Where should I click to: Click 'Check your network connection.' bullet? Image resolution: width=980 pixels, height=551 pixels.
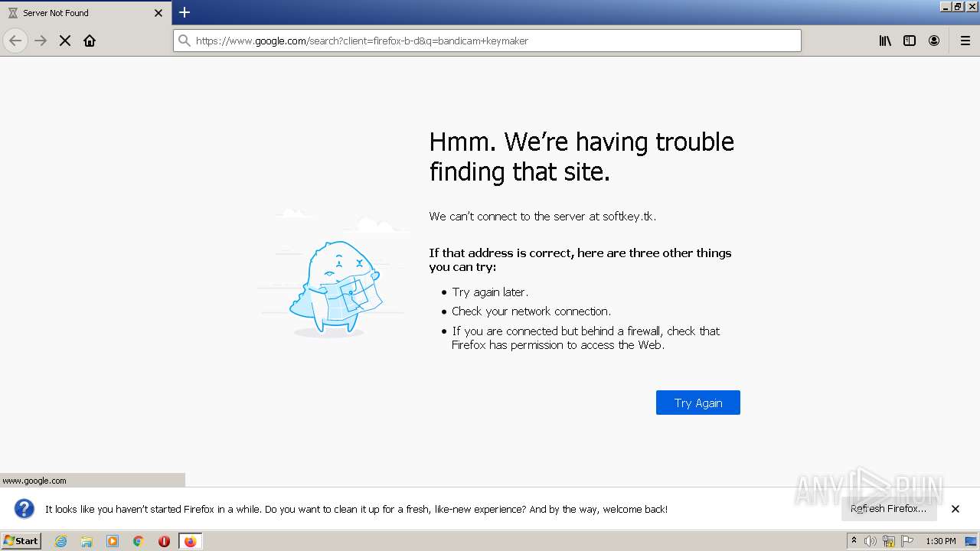(x=531, y=311)
